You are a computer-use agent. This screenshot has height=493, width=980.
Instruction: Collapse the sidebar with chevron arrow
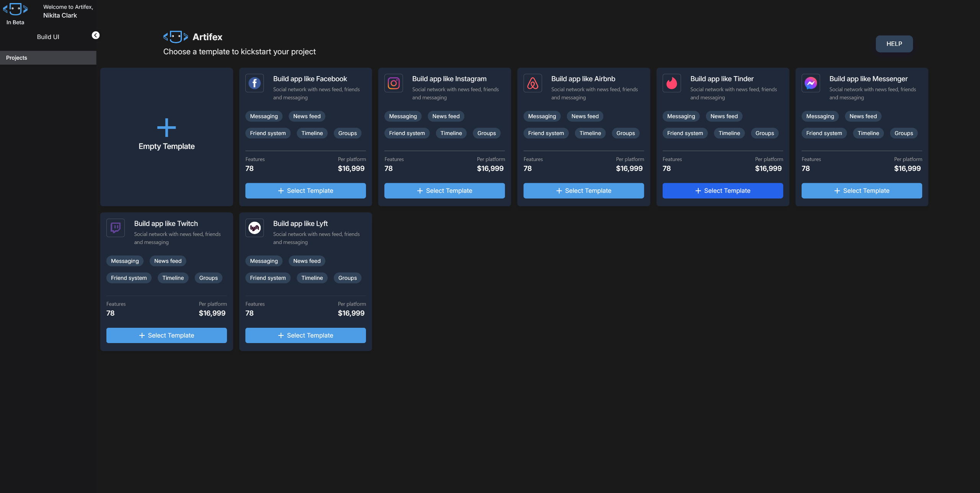[x=96, y=35]
